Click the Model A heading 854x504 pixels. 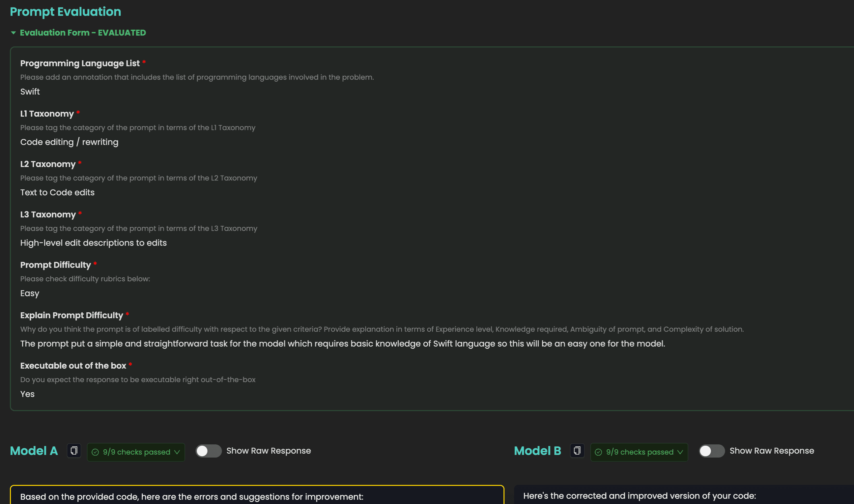pos(34,451)
